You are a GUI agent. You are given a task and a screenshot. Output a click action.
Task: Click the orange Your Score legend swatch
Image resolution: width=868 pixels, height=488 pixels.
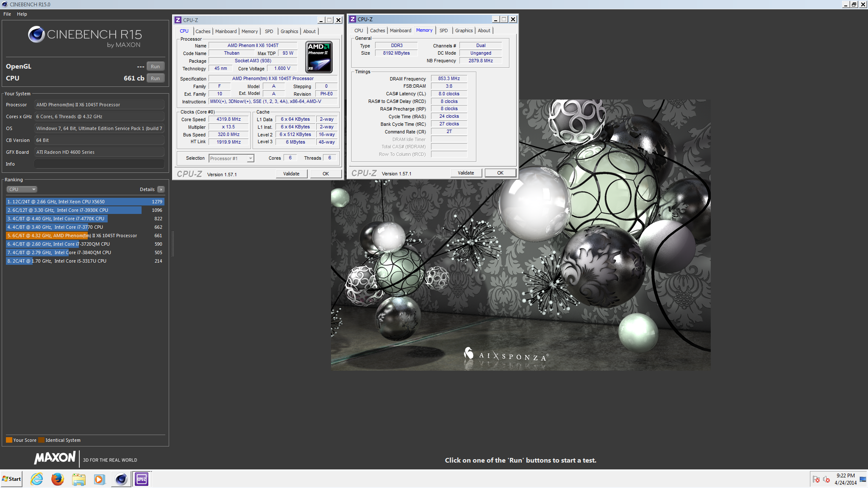pyautogui.click(x=9, y=440)
